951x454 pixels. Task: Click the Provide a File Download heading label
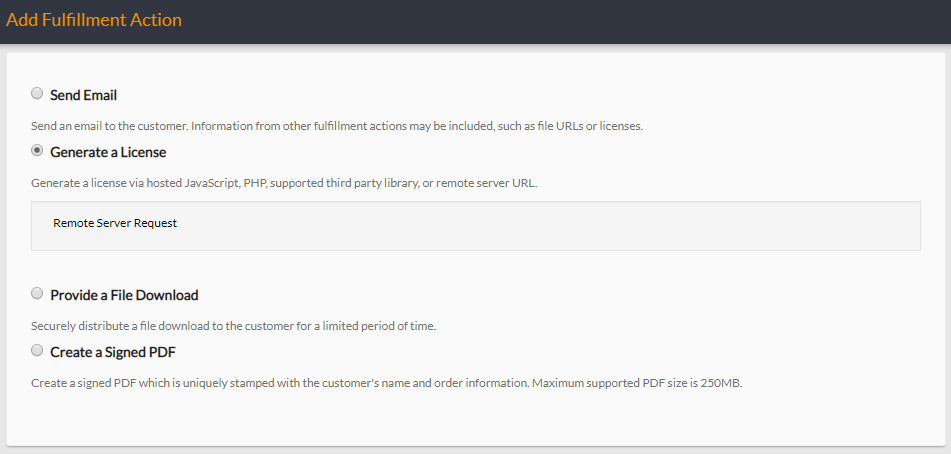[x=124, y=295]
